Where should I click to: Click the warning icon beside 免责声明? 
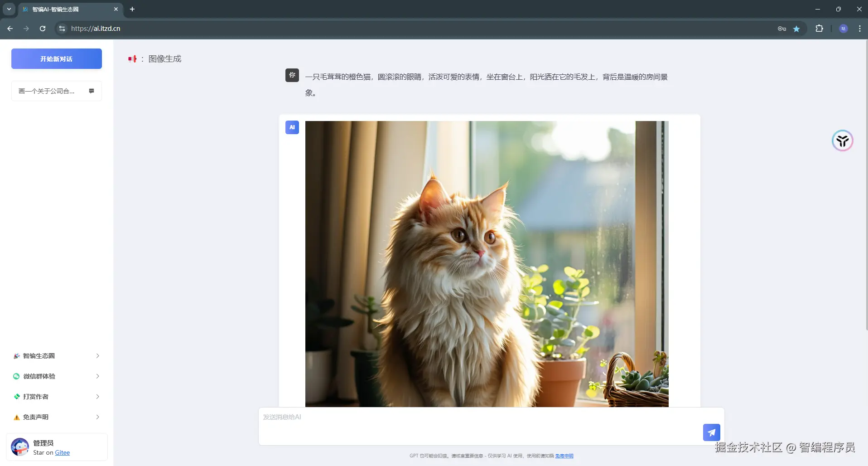pyautogui.click(x=16, y=417)
